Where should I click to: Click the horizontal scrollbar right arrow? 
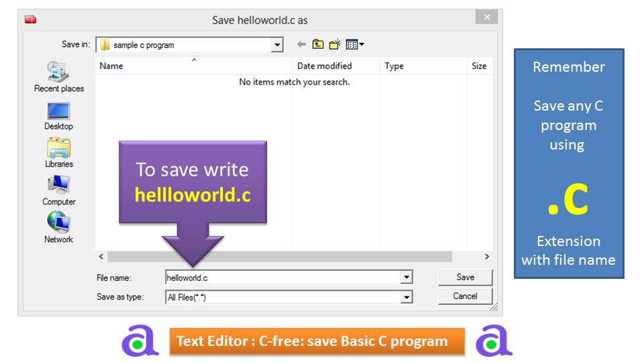[x=487, y=257]
